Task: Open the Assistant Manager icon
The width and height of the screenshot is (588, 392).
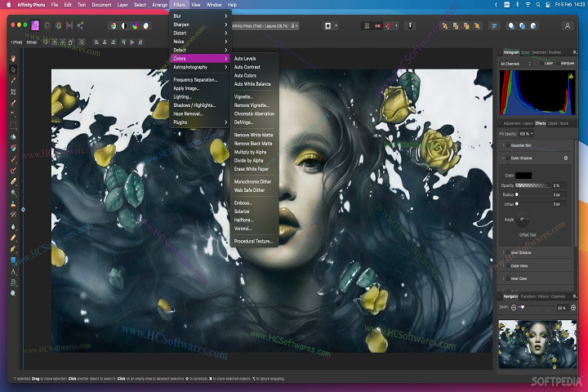Action: tap(410, 26)
